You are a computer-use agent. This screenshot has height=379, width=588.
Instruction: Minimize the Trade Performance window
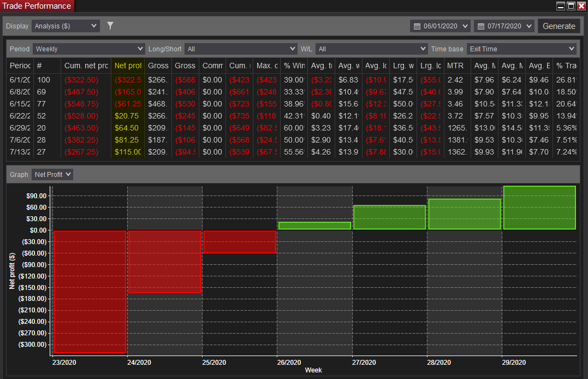point(561,6)
